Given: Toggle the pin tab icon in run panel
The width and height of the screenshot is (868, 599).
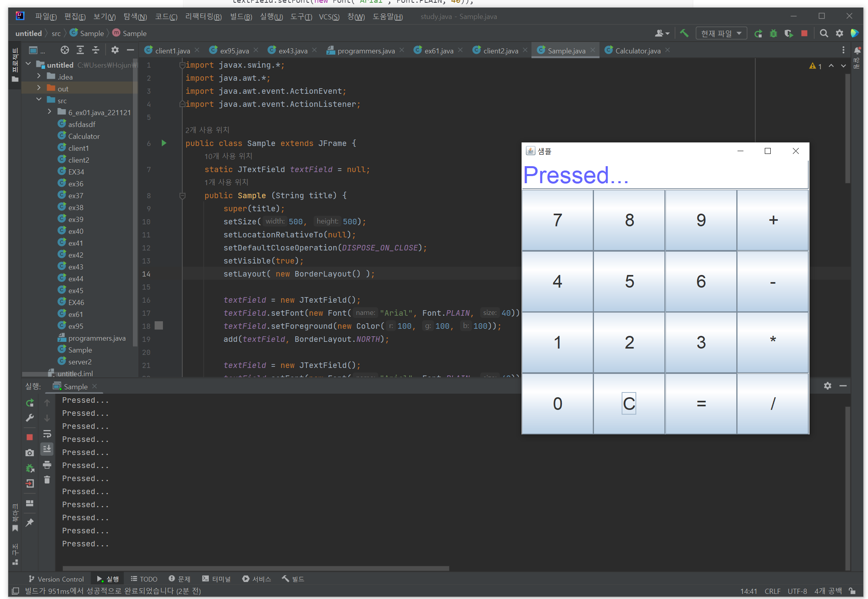Looking at the screenshot, I should click(x=30, y=522).
